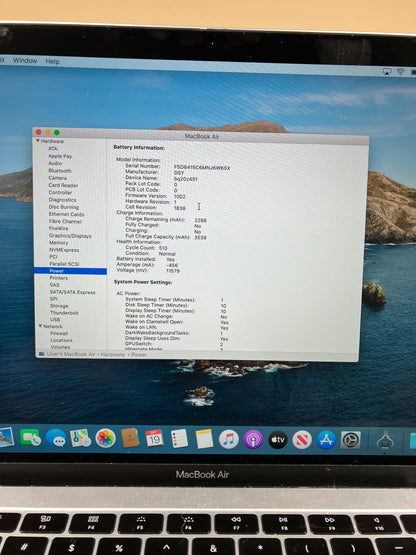Collapse the Hardware section triangle
The width and height of the screenshot is (416, 555).
coord(38,141)
